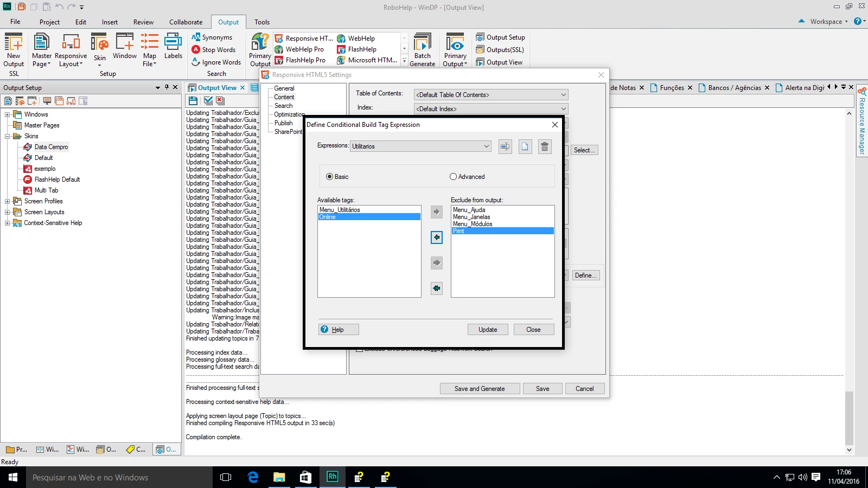Click the red X clear icon in Output View

220,100
